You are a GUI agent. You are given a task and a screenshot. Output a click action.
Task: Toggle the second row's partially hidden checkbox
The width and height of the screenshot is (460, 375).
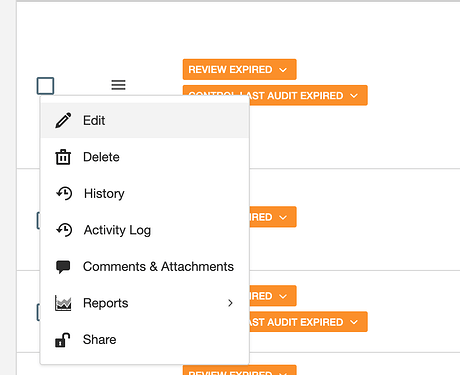(38, 220)
